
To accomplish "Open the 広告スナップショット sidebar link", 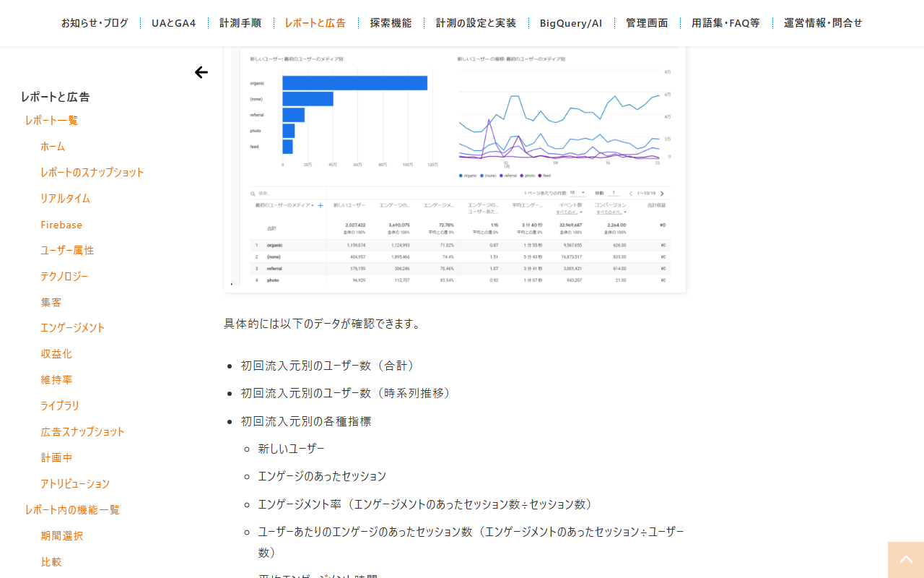I will [x=83, y=431].
